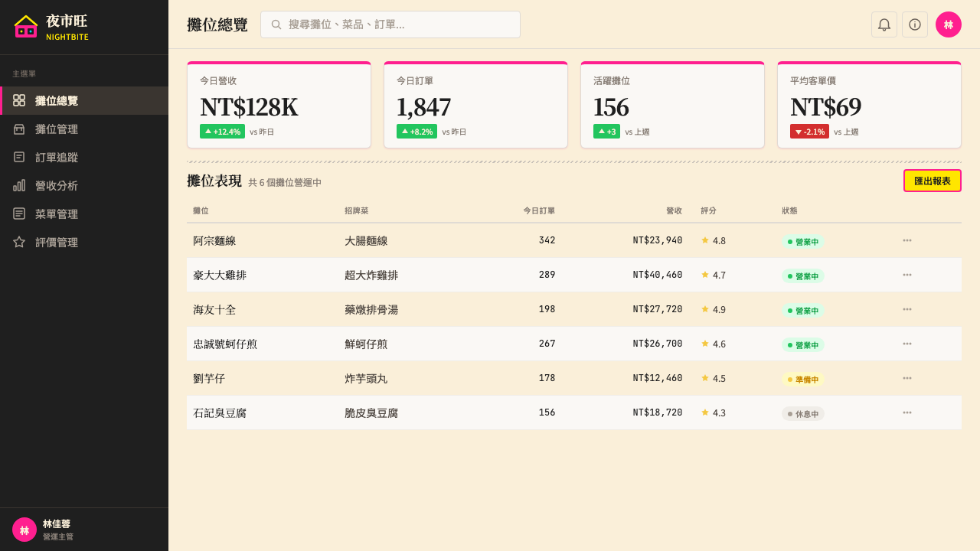
Task: Click the +12.4% badge under 今日營收
Action: pos(222,132)
